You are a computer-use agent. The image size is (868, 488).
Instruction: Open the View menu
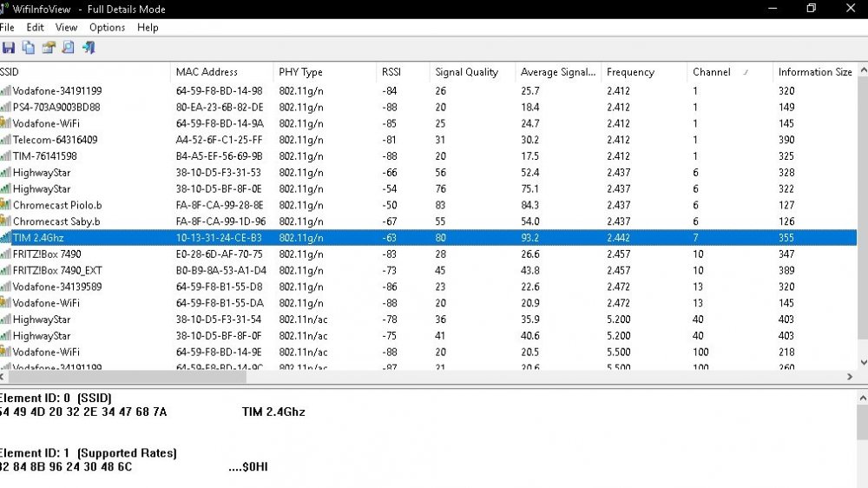(x=66, y=27)
